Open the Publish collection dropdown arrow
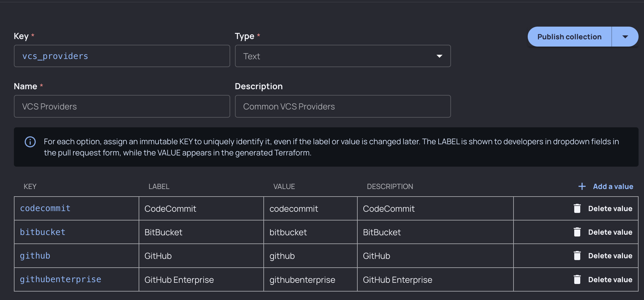This screenshot has height=300, width=644. pos(625,37)
